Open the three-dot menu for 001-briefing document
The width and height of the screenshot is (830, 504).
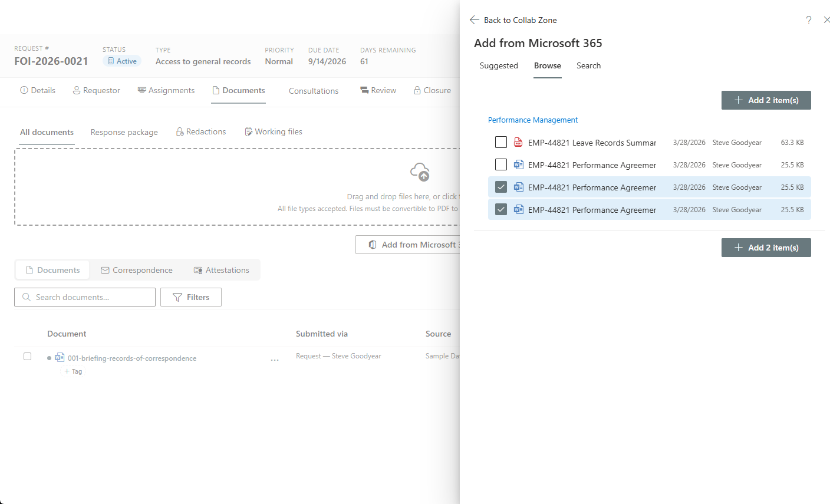[x=275, y=360]
